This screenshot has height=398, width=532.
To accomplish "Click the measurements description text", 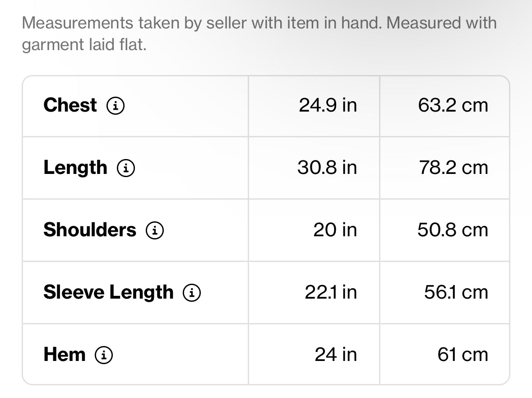I will (259, 34).
